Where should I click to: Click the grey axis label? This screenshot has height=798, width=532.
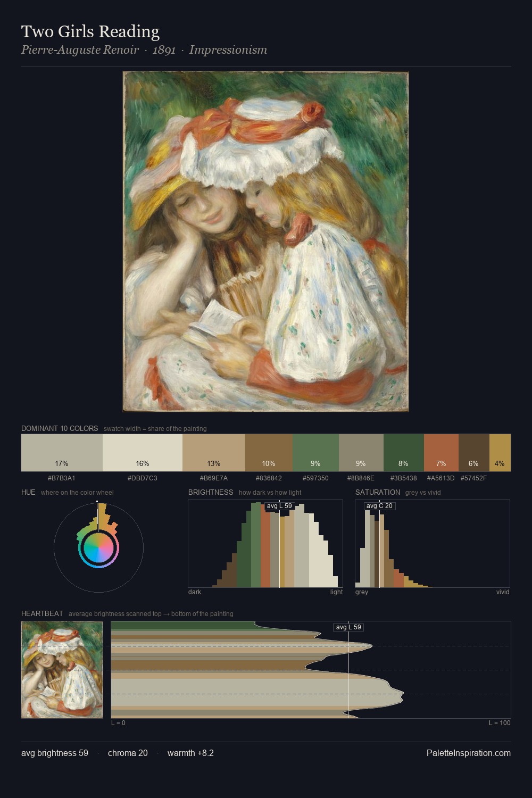[x=362, y=592]
